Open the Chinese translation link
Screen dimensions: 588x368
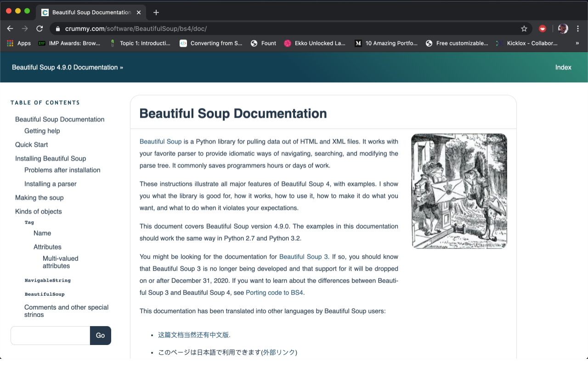coord(194,335)
